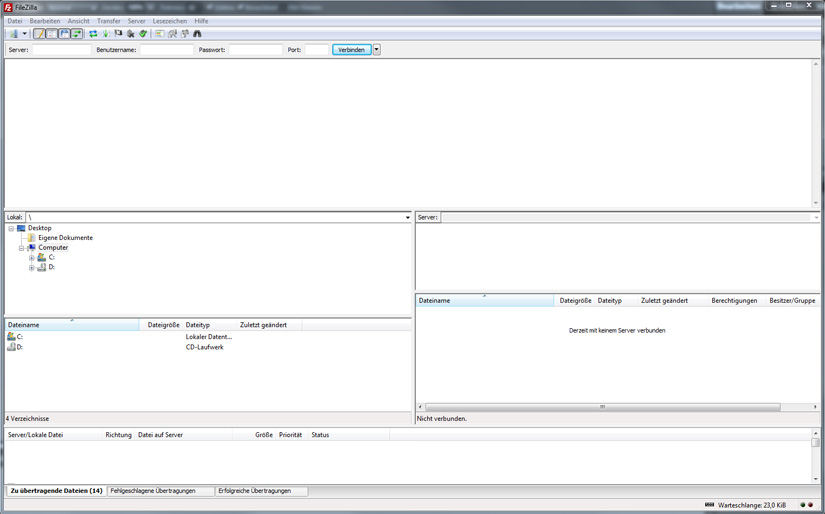The width and height of the screenshot is (825, 514).
Task: Open the Site Manager icon
Action: [x=14, y=34]
